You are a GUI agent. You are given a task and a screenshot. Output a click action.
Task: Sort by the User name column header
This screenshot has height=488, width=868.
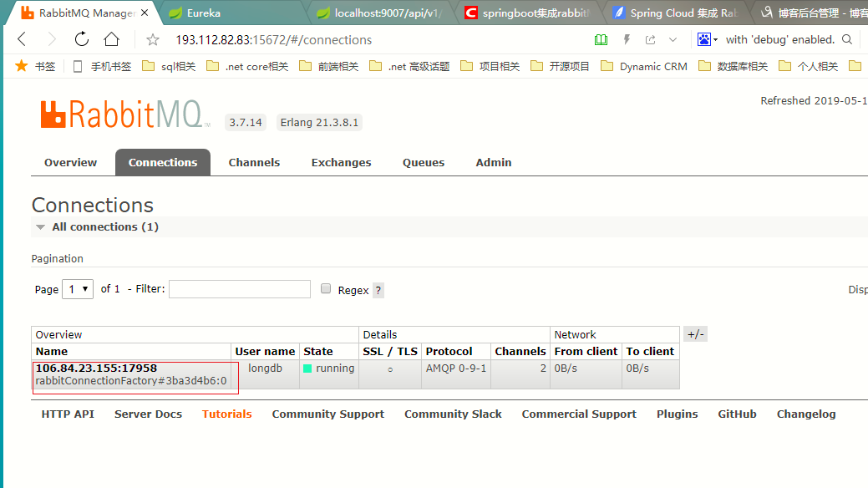pyautogui.click(x=265, y=351)
